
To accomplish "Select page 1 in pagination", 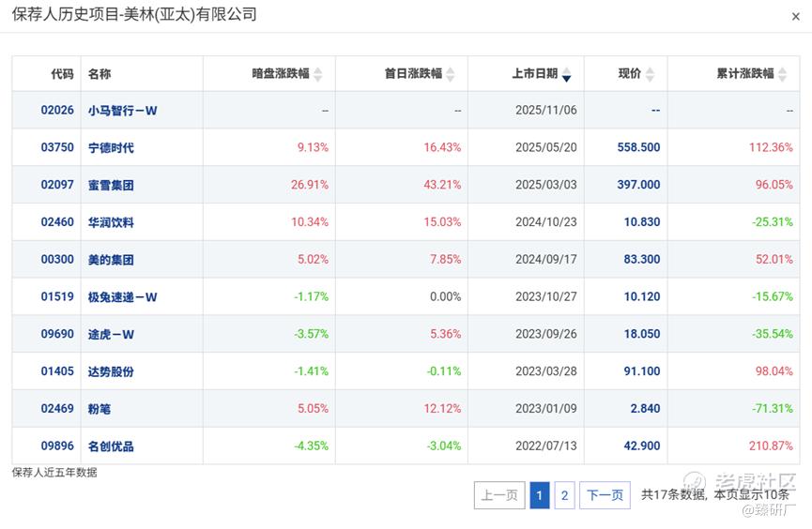I will pos(539,495).
